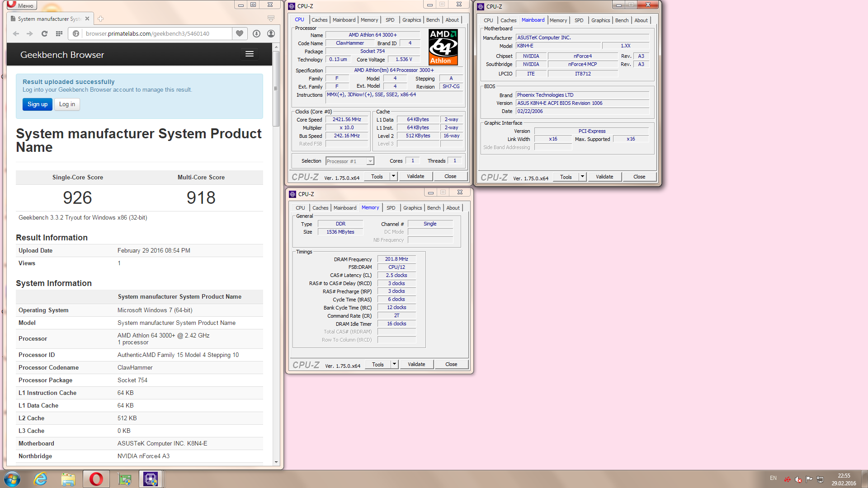Switch to CPU-Z in taskbar
This screenshot has width=868, height=488.
[151, 479]
